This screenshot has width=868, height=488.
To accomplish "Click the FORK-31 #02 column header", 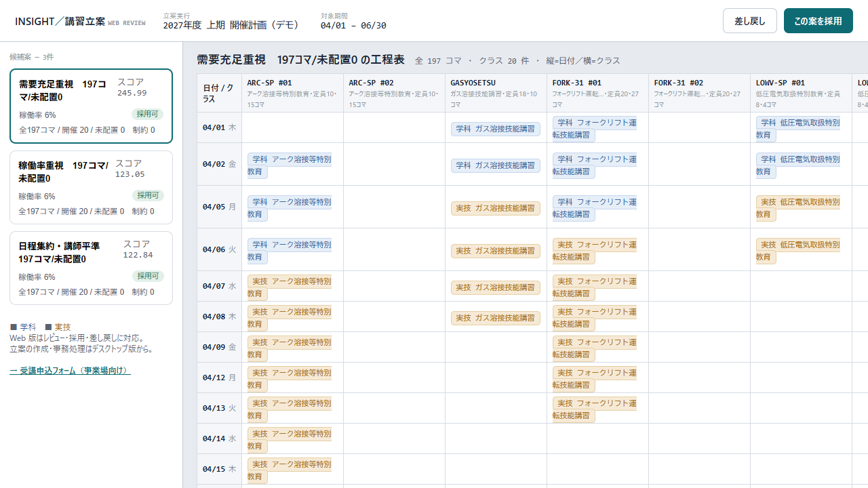I will pos(699,93).
